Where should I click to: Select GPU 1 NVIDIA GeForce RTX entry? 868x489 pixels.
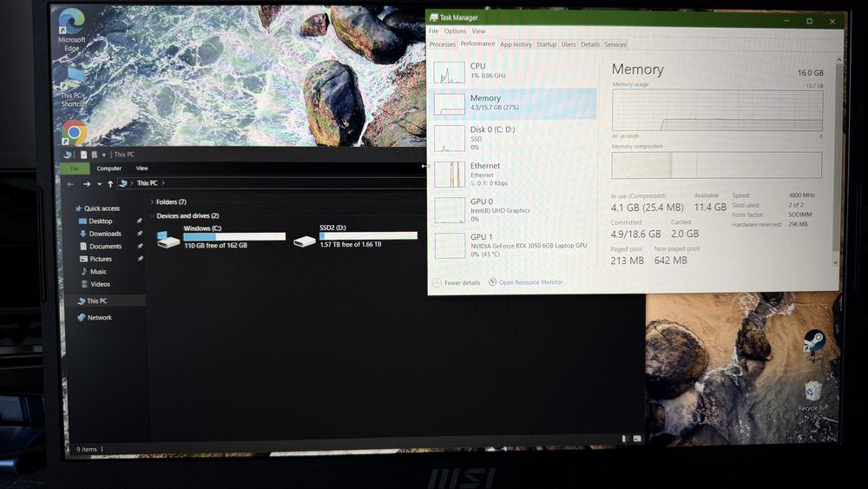coord(513,246)
